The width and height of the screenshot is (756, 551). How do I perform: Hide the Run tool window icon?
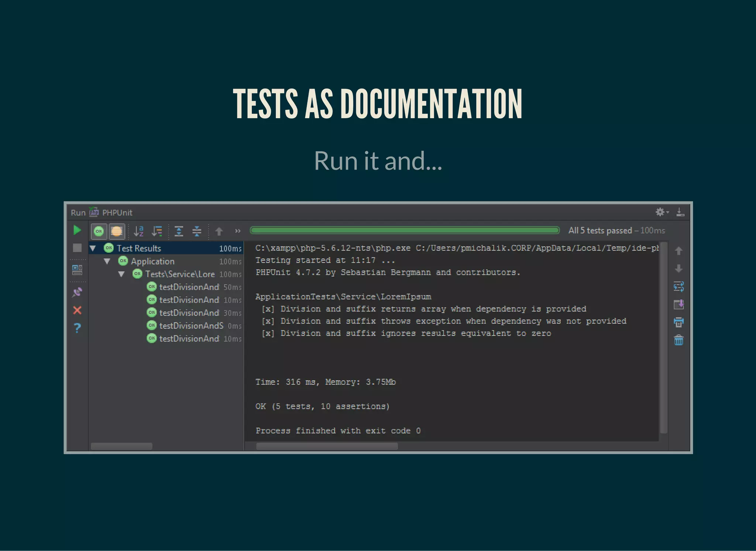point(680,212)
